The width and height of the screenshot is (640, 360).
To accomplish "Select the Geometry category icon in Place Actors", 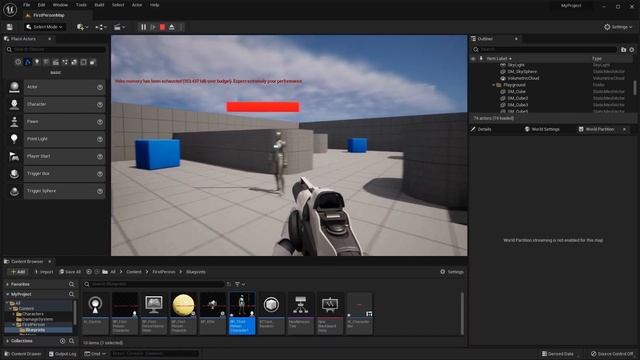I will coord(74,62).
